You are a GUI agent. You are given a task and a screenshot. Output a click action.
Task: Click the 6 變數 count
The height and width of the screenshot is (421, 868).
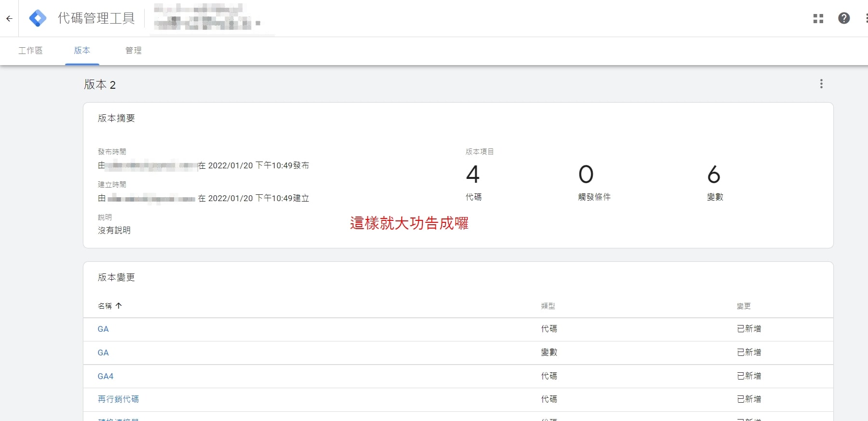coord(715,182)
